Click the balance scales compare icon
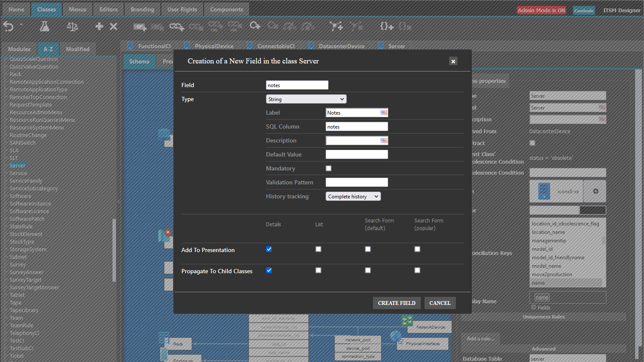Viewport: 644px width, 362px height. [72, 27]
